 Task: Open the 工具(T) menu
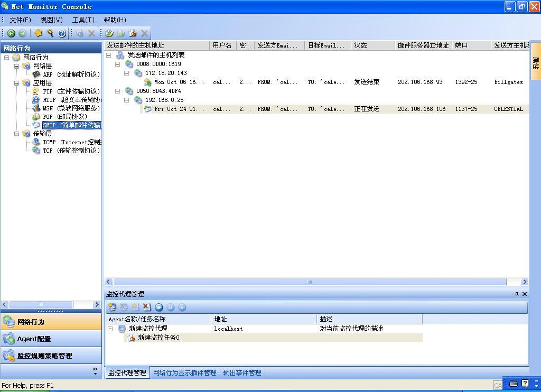coord(83,20)
